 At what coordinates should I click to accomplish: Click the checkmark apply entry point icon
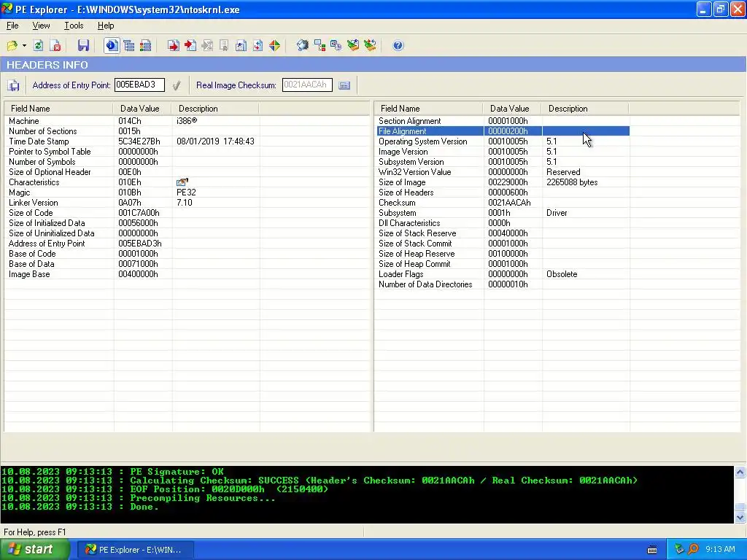coord(177,85)
